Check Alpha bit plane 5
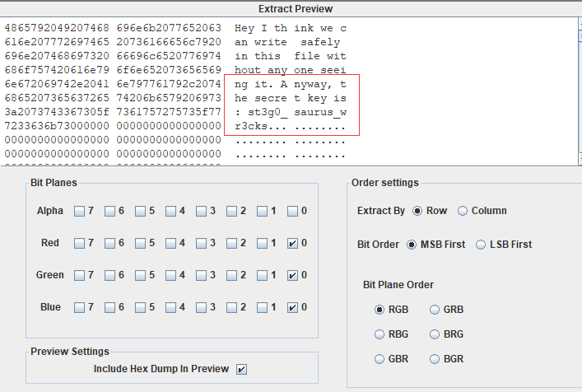 (140, 211)
